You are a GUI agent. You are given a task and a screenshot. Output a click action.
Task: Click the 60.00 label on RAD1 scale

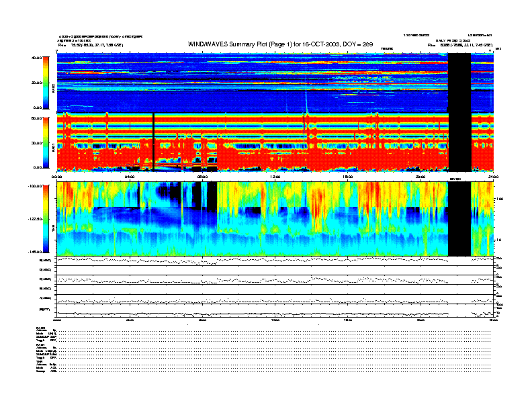[x=36, y=118]
